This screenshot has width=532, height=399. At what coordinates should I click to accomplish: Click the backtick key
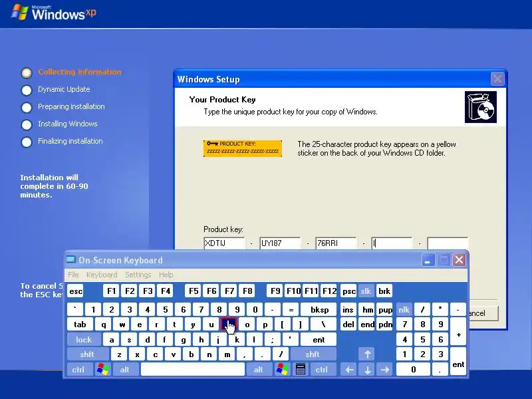[75, 309]
